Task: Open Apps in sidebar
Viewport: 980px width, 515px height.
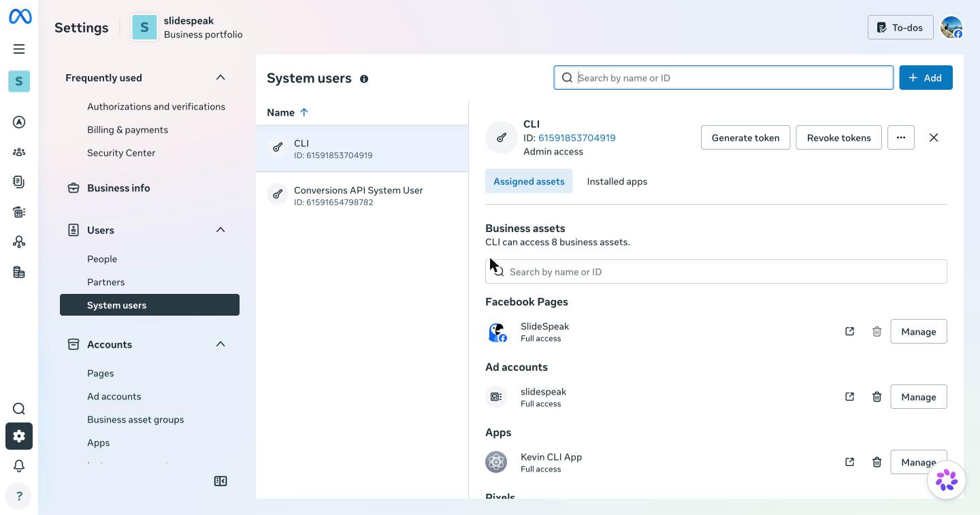Action: (x=98, y=443)
